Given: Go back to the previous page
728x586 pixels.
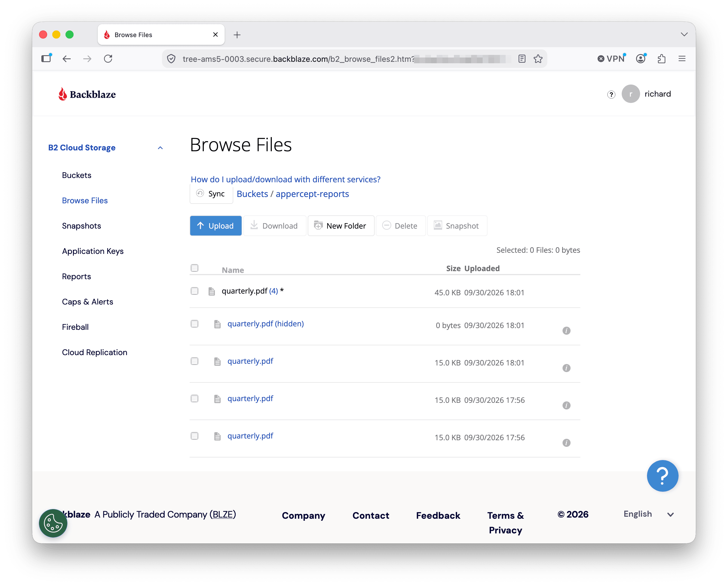Looking at the screenshot, I should 67,59.
